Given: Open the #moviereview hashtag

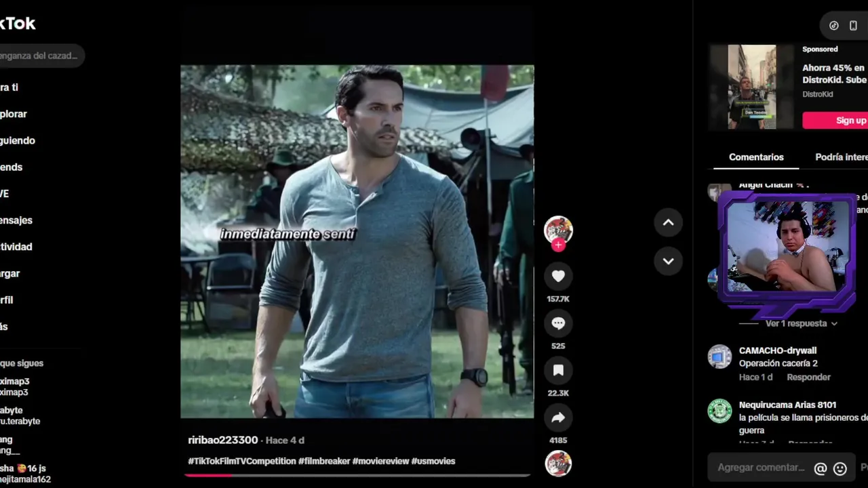Looking at the screenshot, I should click(380, 461).
